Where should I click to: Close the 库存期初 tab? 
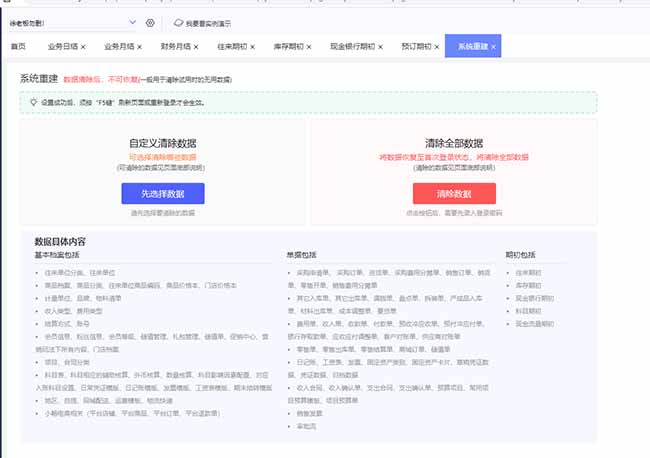click(309, 47)
